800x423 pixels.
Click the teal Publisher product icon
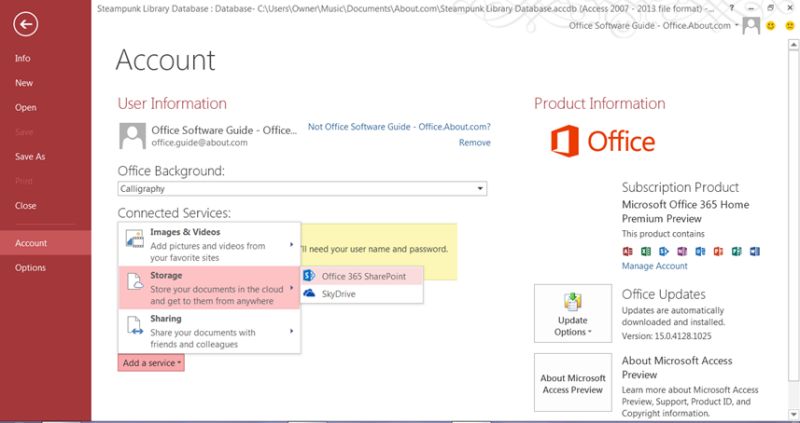(x=737, y=251)
